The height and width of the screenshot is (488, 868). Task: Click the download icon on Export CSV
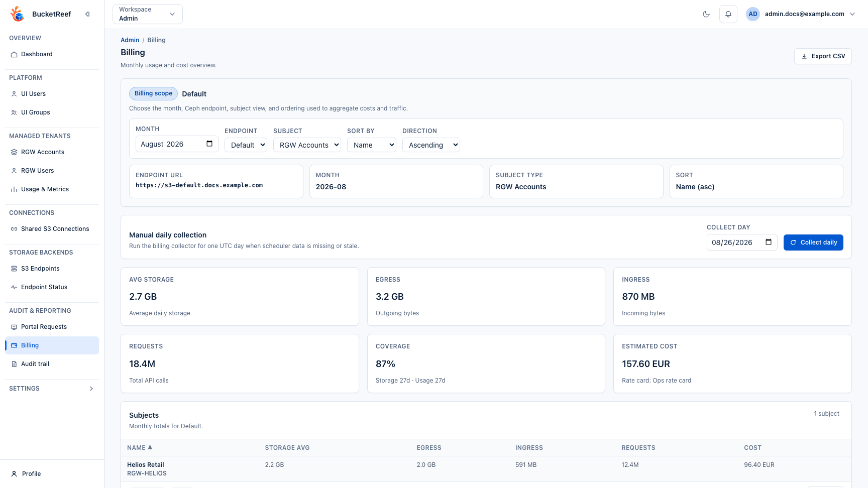[804, 56]
